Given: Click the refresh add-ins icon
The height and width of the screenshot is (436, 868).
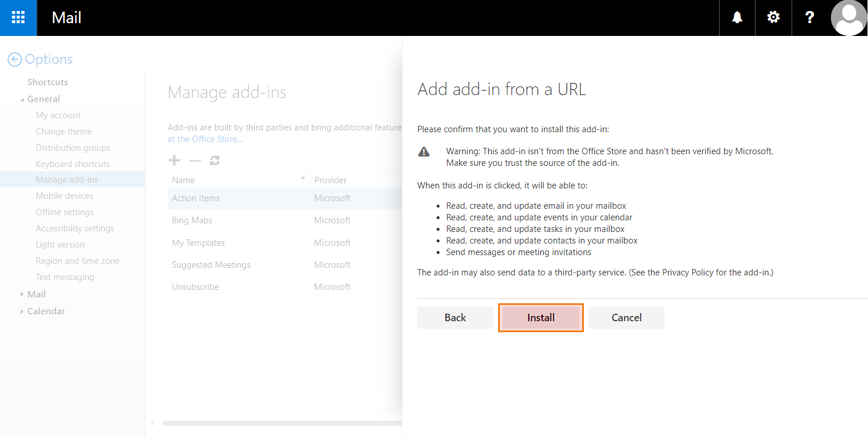Looking at the screenshot, I should pyautogui.click(x=215, y=161).
